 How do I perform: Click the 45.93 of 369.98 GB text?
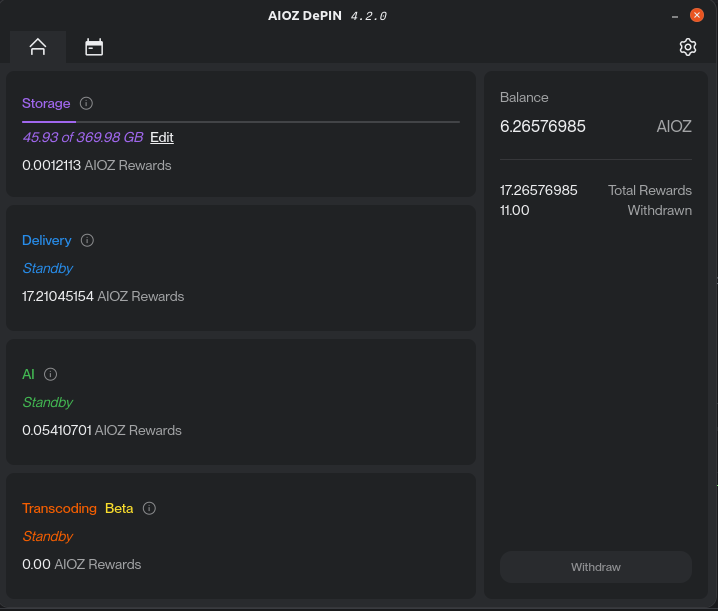[83, 137]
